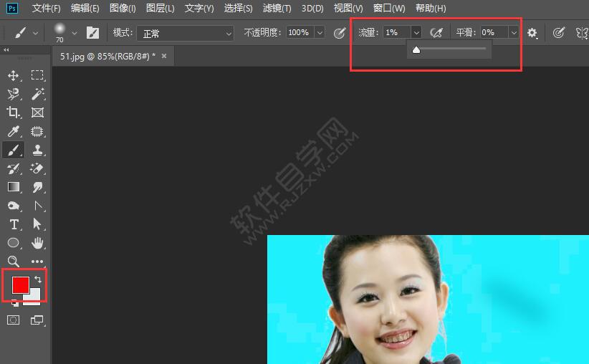Screen dimensions: 589x364
Task: Select the Brush tool in toolbox
Action: click(x=14, y=150)
